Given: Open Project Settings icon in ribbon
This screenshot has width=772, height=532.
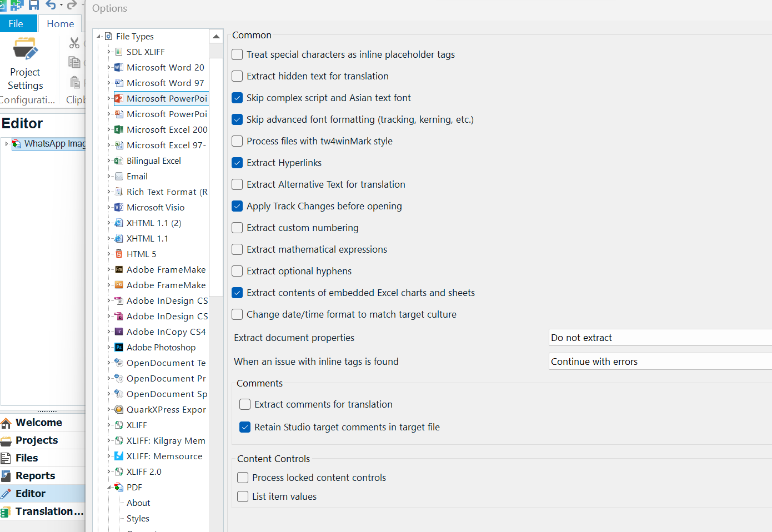Looking at the screenshot, I should (x=25, y=49).
